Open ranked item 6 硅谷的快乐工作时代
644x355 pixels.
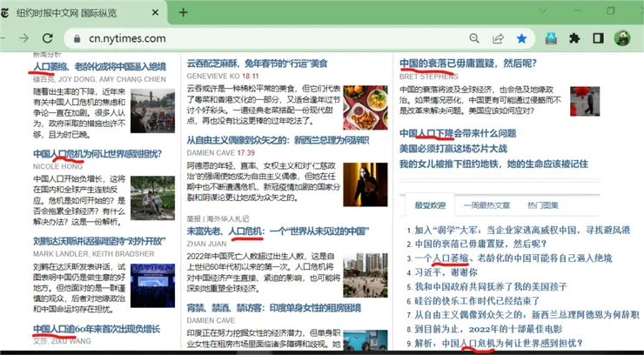(x=477, y=301)
